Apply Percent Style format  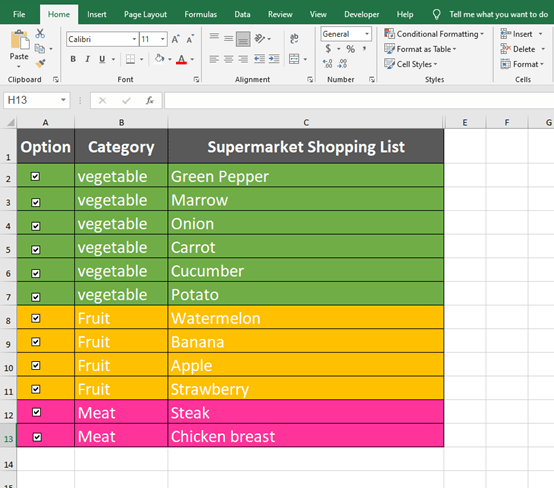pos(350,49)
